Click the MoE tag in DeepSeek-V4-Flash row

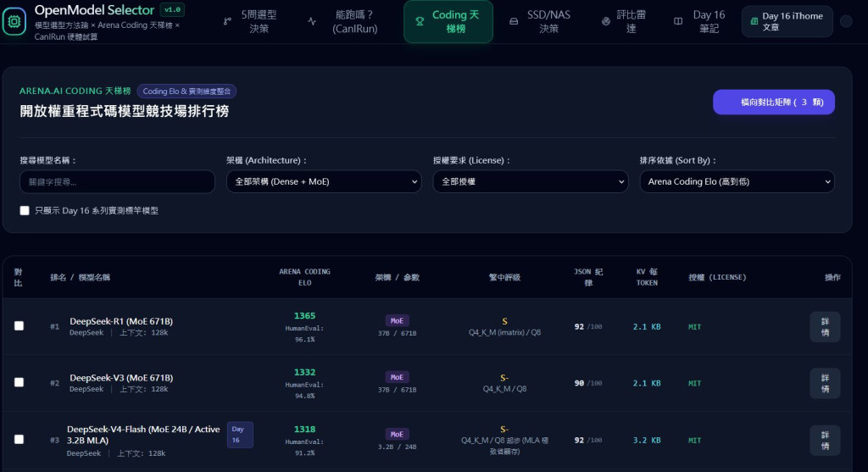[x=397, y=435]
